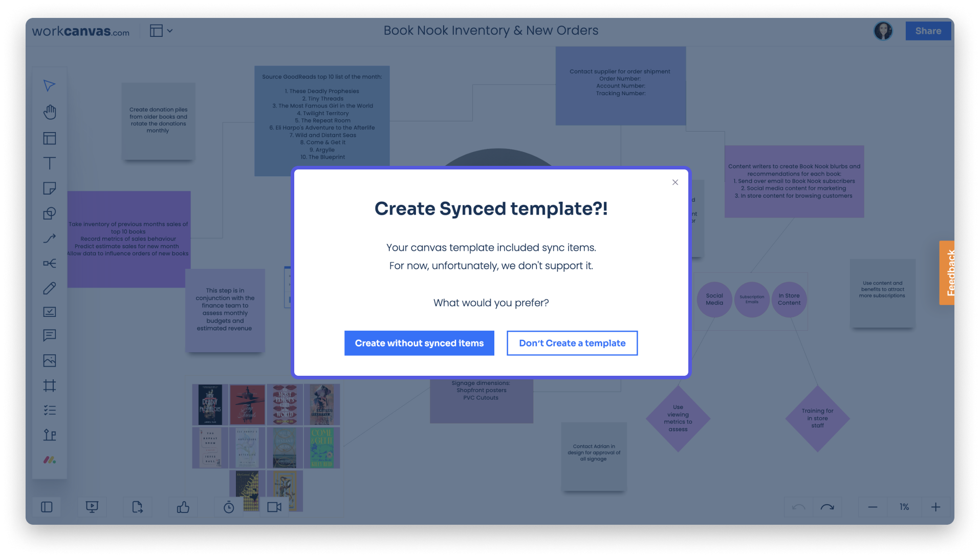The image size is (980, 558).
Task: Click the Take inventory of previous months note
Action: click(x=128, y=239)
